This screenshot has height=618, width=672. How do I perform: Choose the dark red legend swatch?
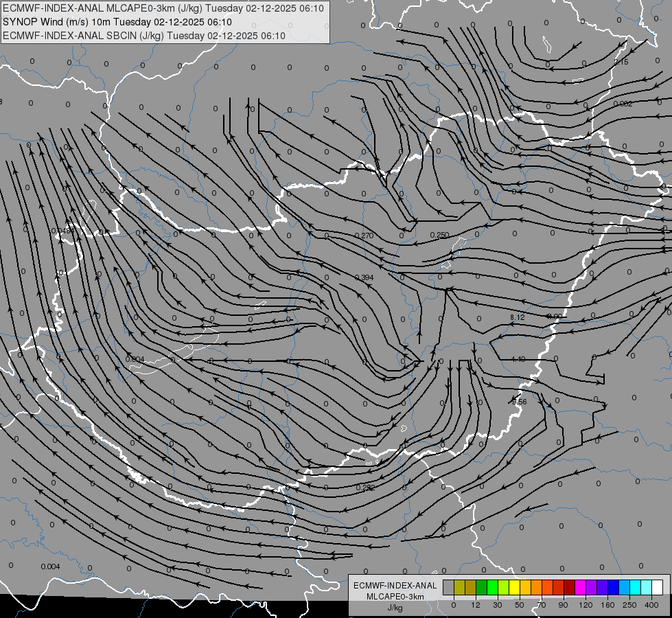pos(570,588)
